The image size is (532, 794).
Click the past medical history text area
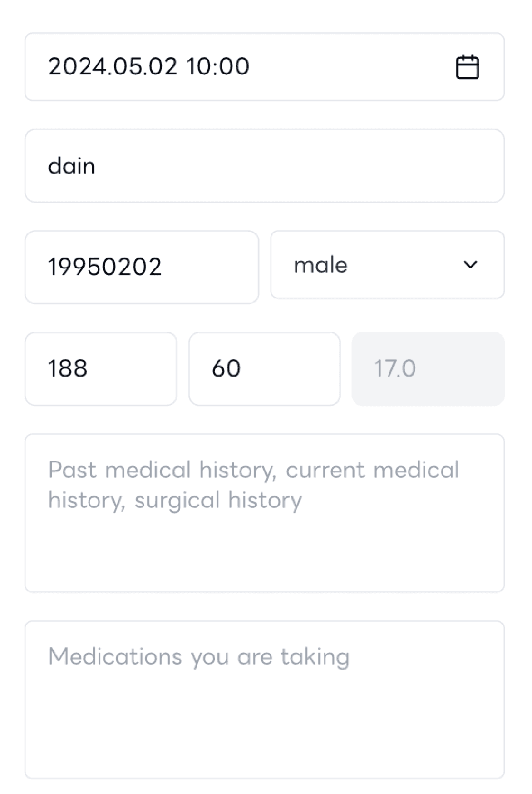pyautogui.click(x=264, y=513)
